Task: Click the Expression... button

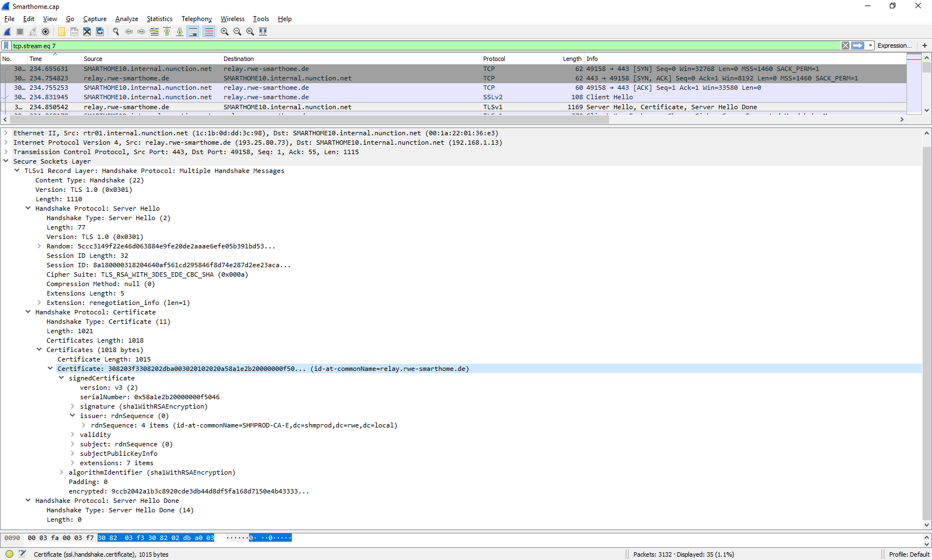Action: pos(894,45)
